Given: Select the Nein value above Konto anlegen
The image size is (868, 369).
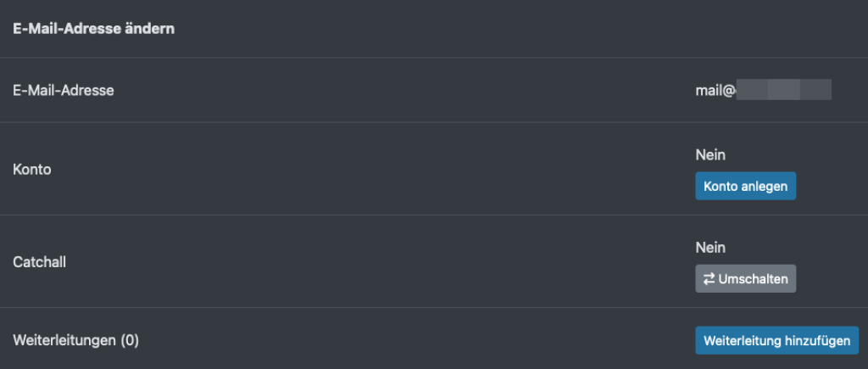Looking at the screenshot, I should click(x=710, y=154).
